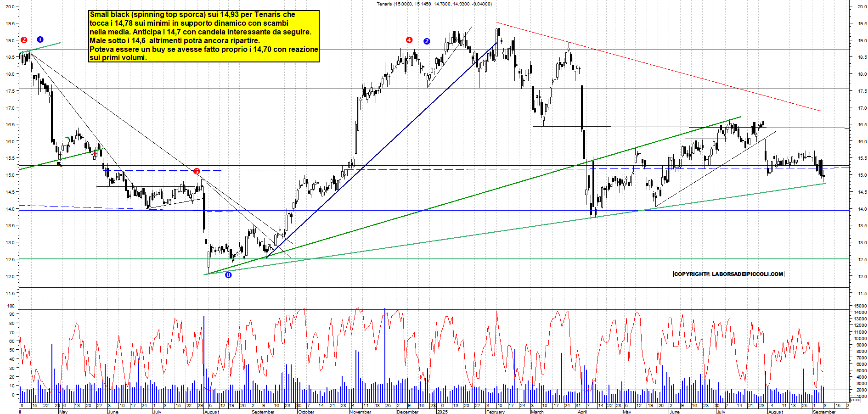Click the 14.0 value on the right price axis
Viewport: 868px width, 414px height.
[x=862, y=209]
